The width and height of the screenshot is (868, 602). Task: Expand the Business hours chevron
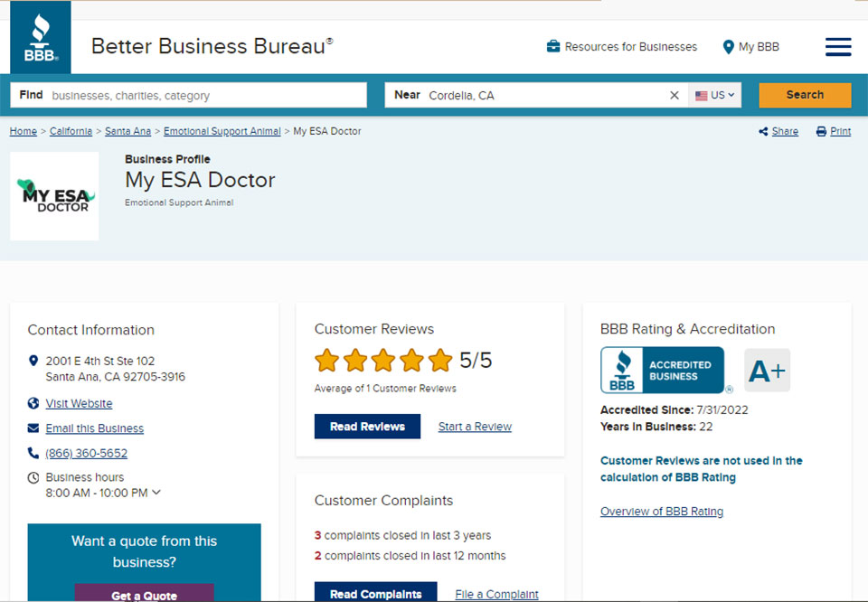[156, 493]
